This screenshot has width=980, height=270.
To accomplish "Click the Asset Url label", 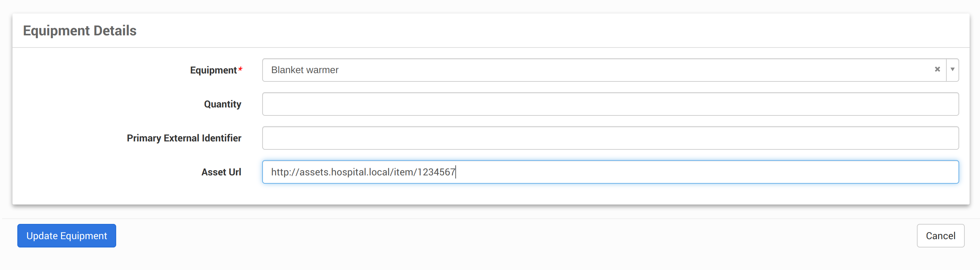I will coord(221,172).
